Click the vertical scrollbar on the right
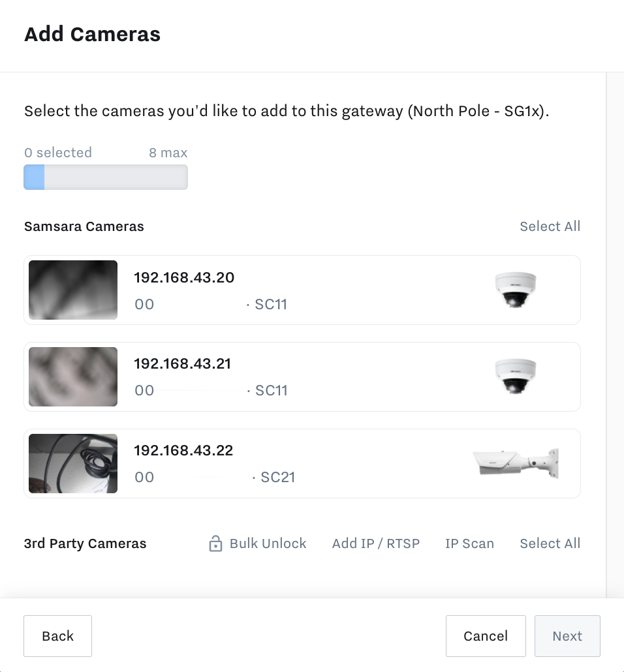 615,334
